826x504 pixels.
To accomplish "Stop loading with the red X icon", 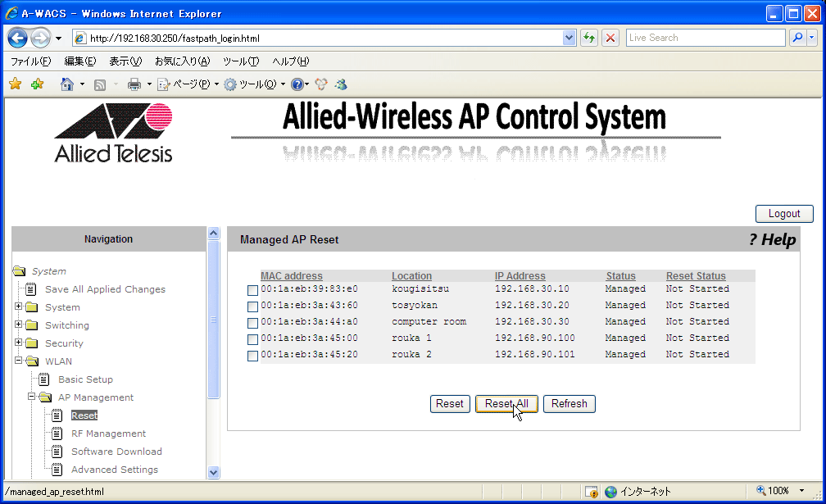I will pos(610,38).
